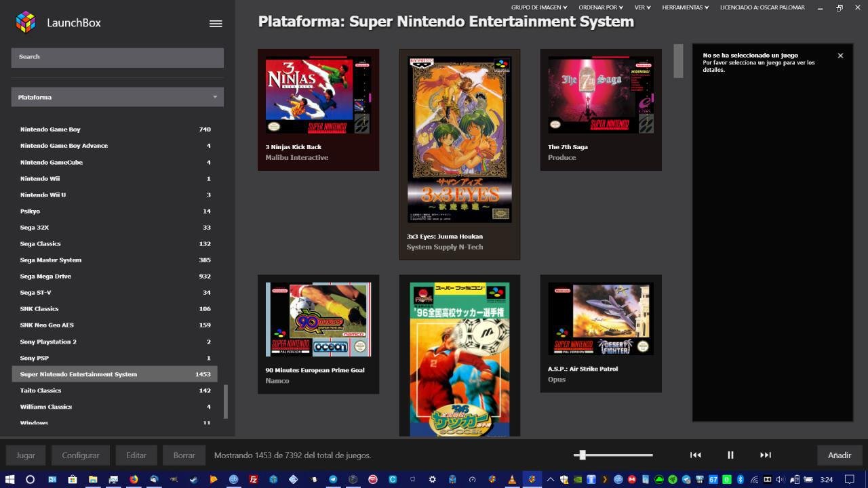Select '96 Zenkoku Koukou Soccer cover art

(460, 359)
